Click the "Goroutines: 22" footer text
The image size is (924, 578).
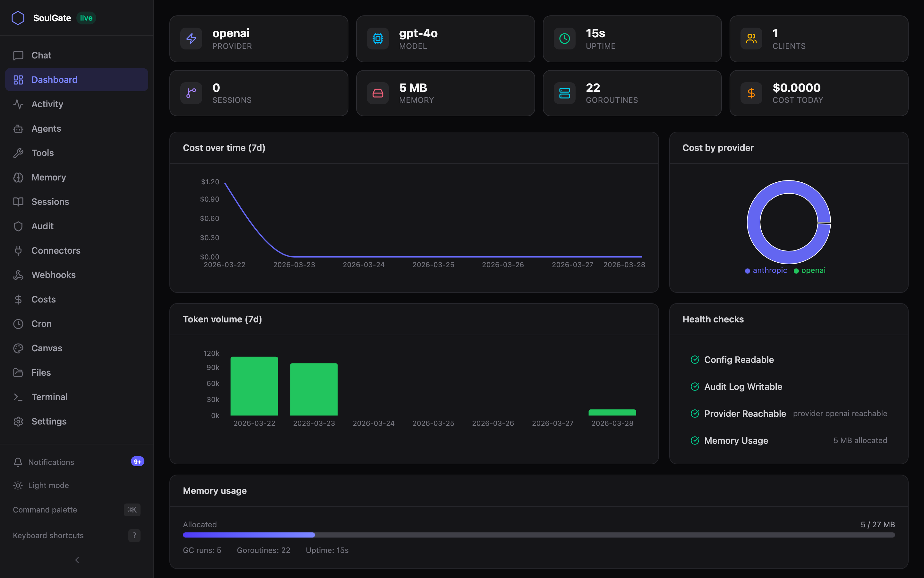coord(263,550)
